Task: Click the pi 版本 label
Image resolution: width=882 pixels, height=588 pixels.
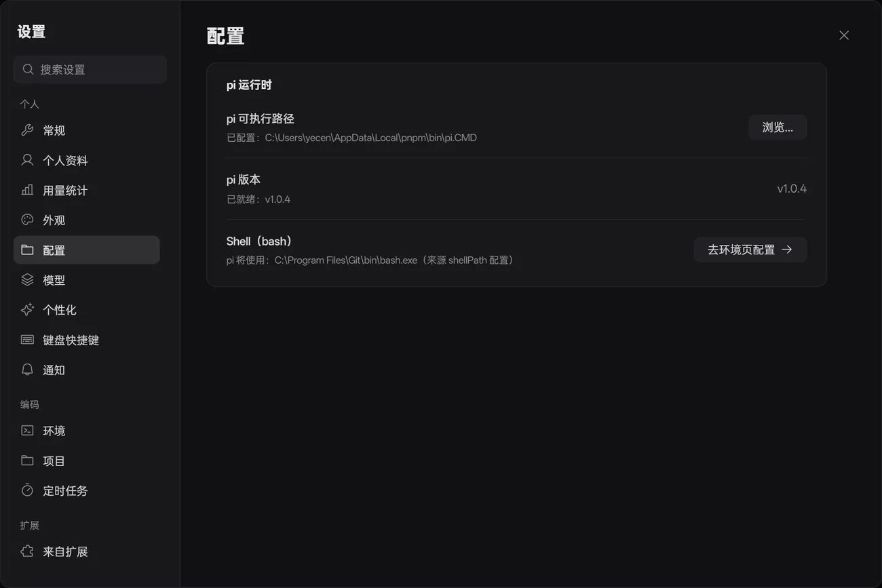Action: (244, 180)
